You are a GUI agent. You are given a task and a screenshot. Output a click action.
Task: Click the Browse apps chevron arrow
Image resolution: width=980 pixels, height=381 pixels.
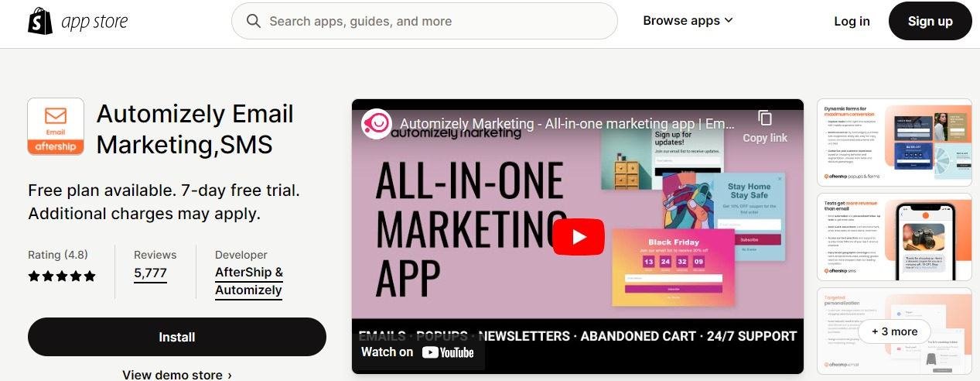click(728, 21)
